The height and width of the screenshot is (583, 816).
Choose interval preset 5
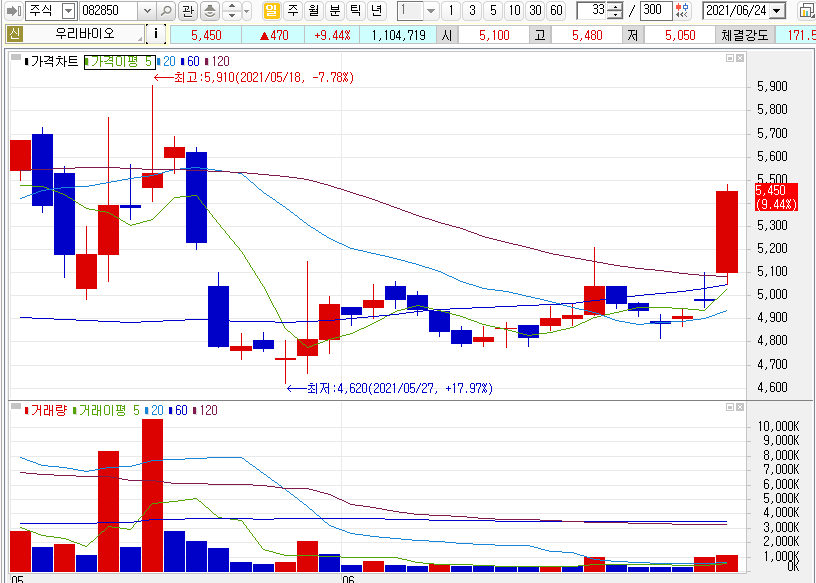(493, 10)
